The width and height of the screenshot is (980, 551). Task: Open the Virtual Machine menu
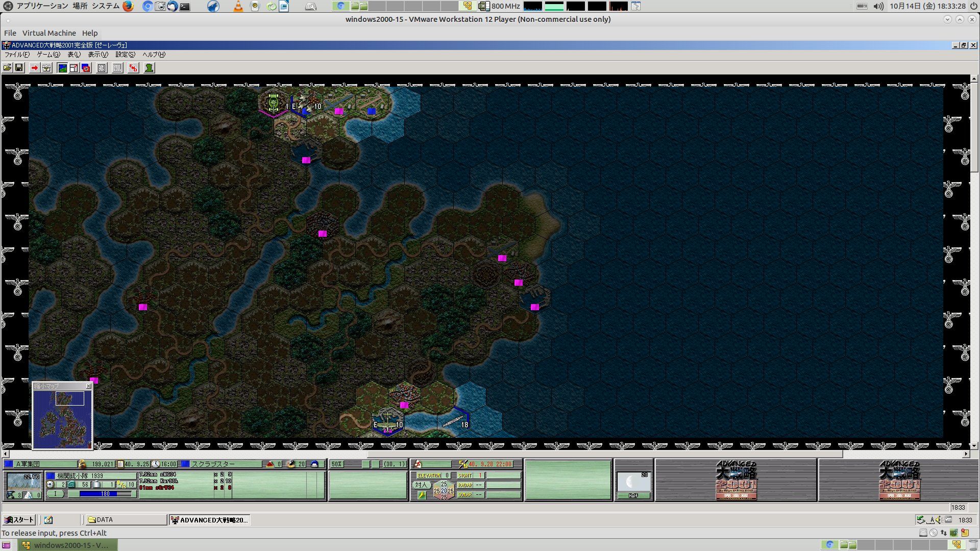coord(49,33)
